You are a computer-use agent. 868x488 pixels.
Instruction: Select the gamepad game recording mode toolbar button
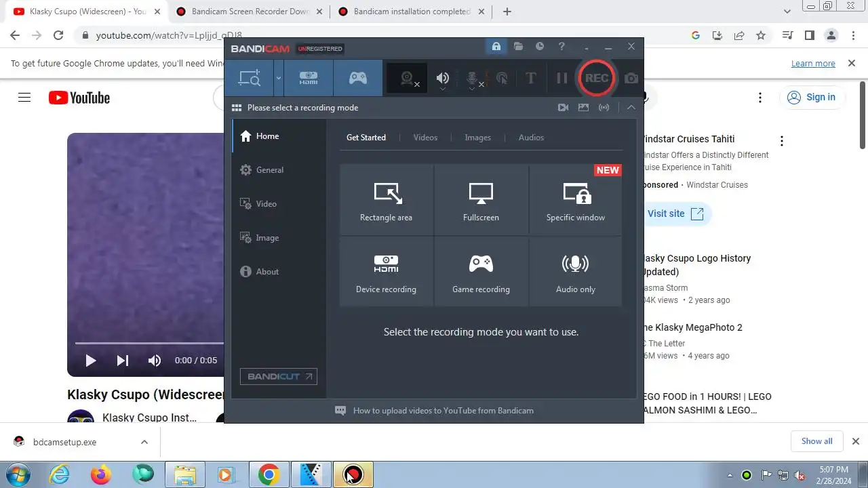point(358,78)
